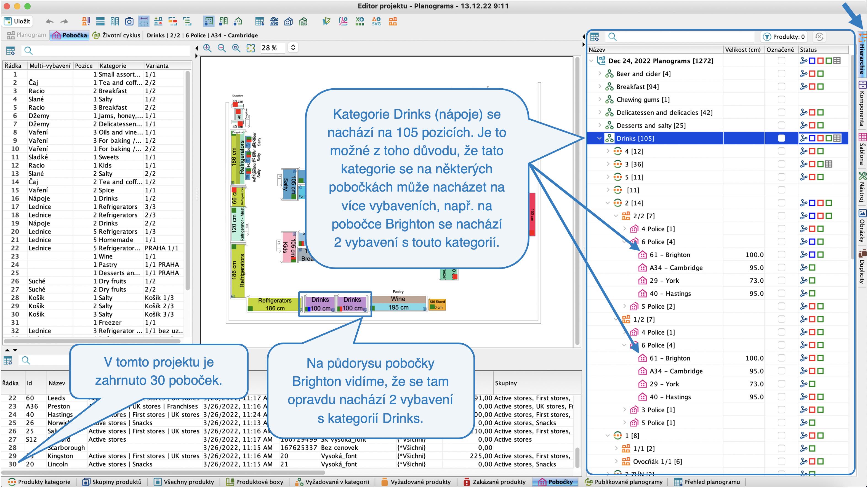Change zoom percentage with the stepper
Image resolution: width=868 pixels, height=488 pixels.
pyautogui.click(x=293, y=48)
